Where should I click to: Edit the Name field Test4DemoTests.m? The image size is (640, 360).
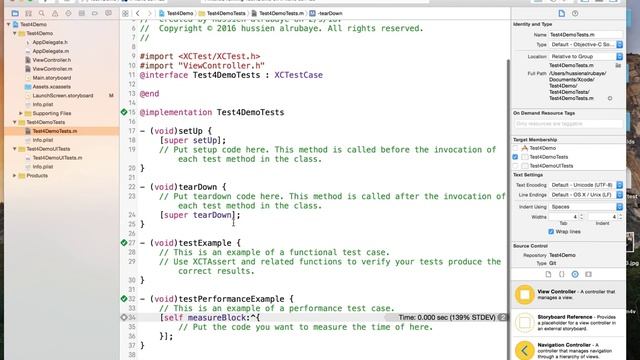click(586, 35)
